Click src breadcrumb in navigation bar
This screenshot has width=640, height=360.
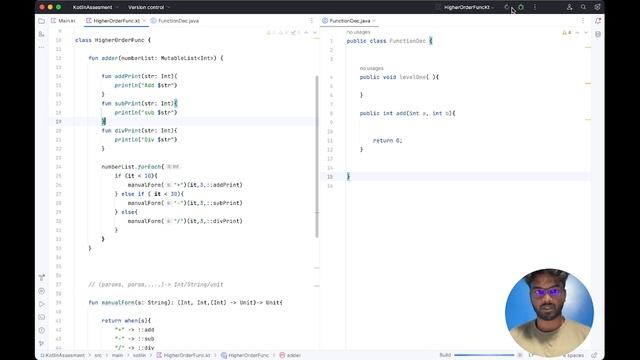[x=98, y=356]
